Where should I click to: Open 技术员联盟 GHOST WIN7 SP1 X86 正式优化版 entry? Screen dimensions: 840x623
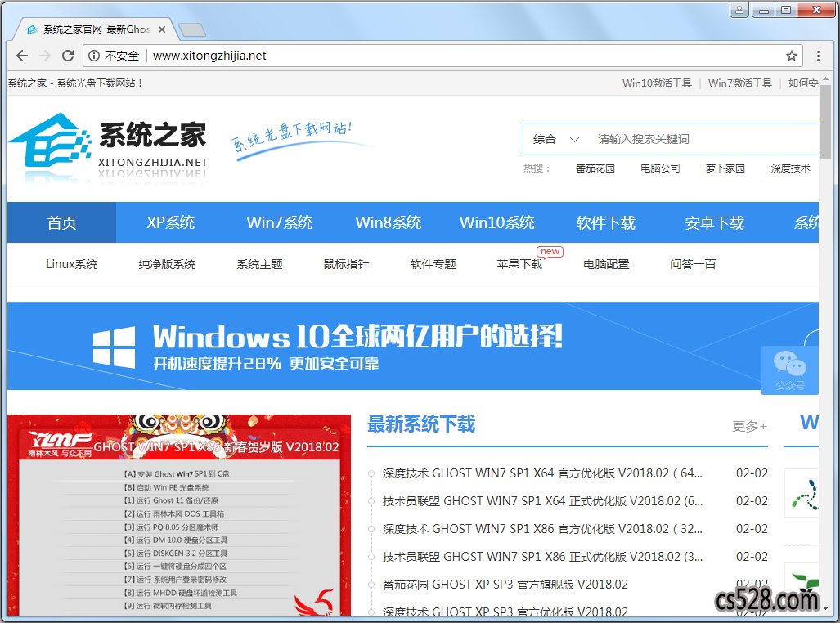542,557
